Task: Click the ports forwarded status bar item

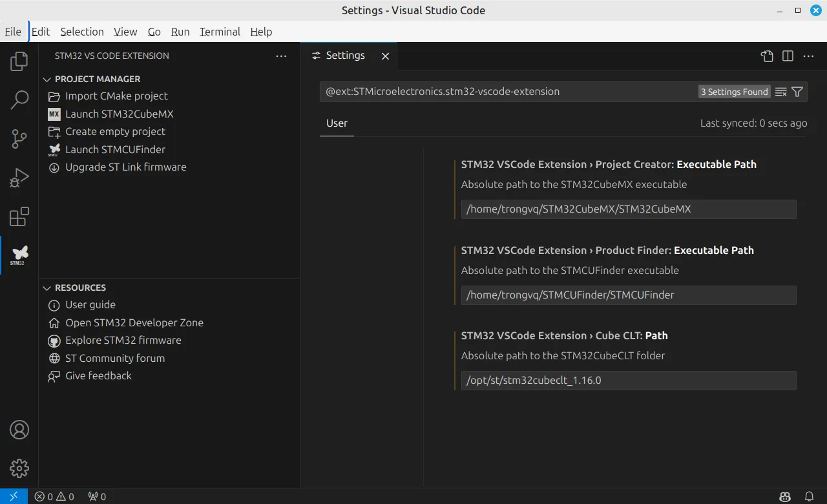Action: pos(97,496)
